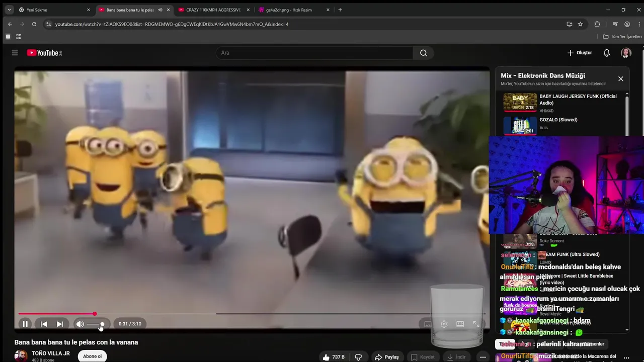This screenshot has width=644, height=362.
Task: Toggle subtitles button in player
Action: click(428, 324)
